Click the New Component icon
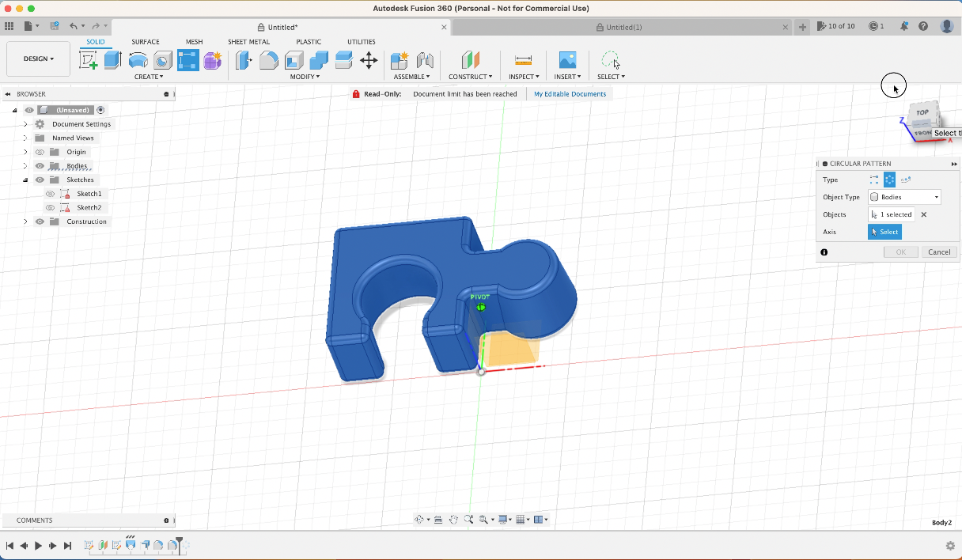Screen dimensions: 962x560 (x=400, y=60)
